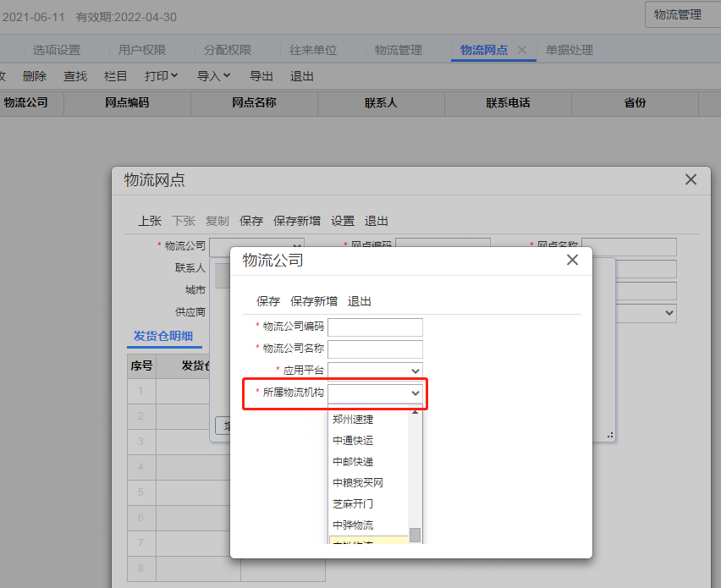Click the dropdown list scrollbar thumb

click(415, 535)
